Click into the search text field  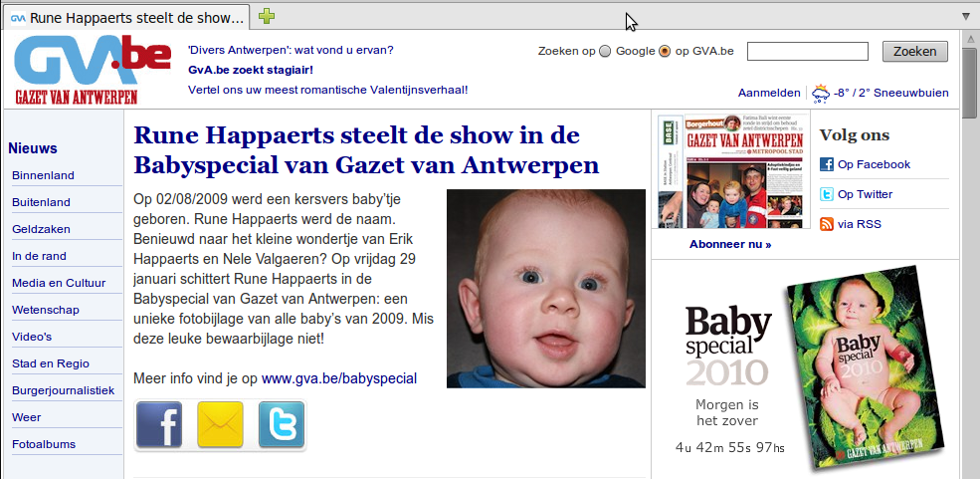pyautogui.click(x=808, y=51)
